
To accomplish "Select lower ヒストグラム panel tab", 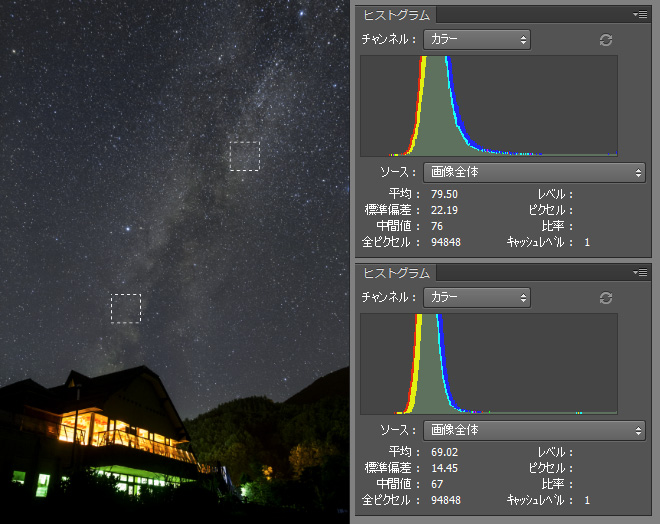I will 396,273.
